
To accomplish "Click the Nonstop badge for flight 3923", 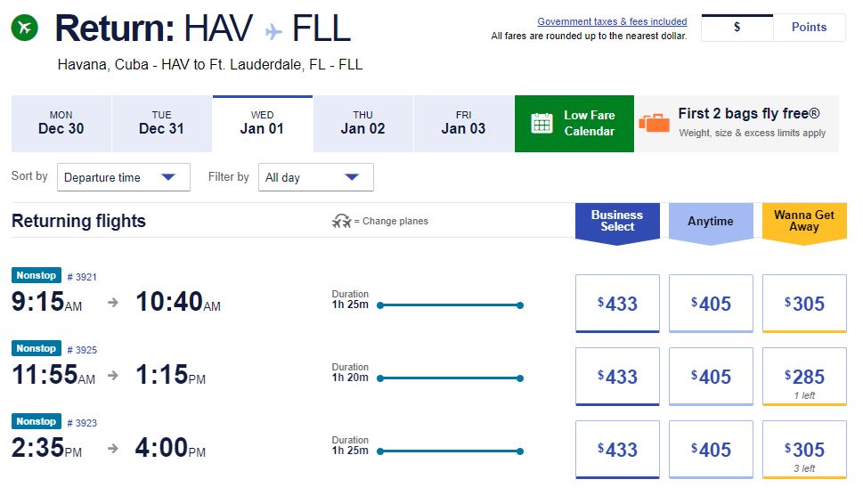I will pyautogui.click(x=37, y=421).
